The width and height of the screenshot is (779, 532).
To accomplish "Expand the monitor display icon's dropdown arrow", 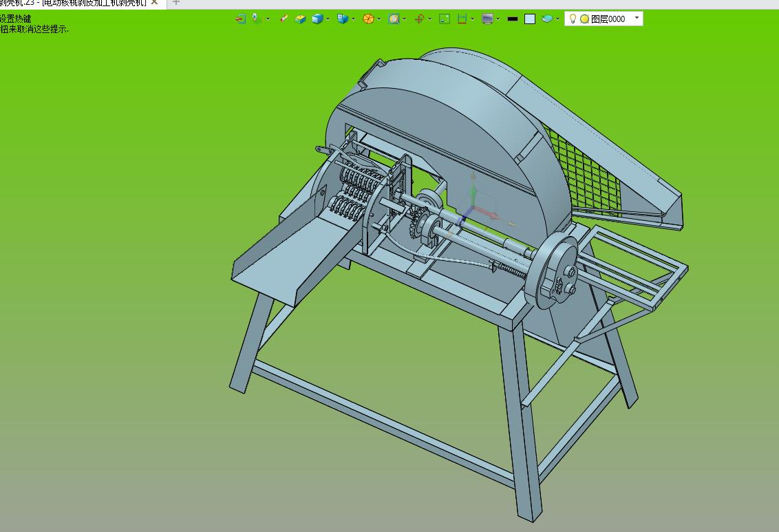I will tap(498, 19).
